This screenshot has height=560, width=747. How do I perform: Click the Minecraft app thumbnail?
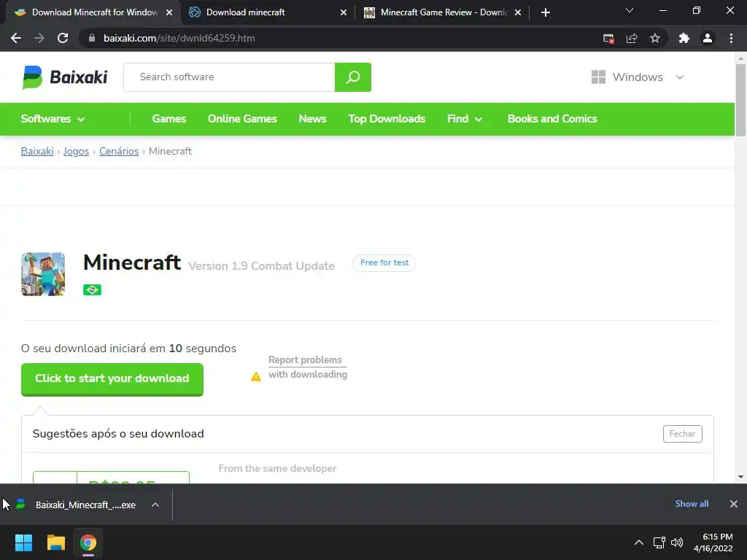(43, 274)
